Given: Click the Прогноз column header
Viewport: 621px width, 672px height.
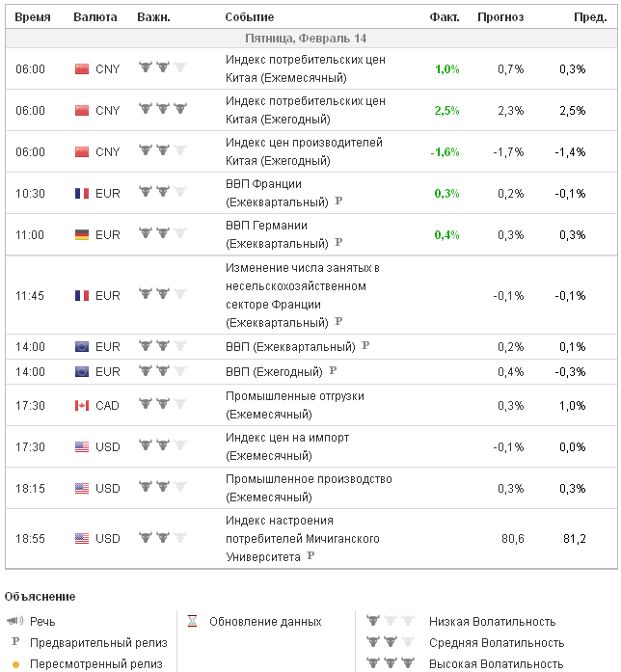Looking at the screenshot, I should (x=500, y=17).
